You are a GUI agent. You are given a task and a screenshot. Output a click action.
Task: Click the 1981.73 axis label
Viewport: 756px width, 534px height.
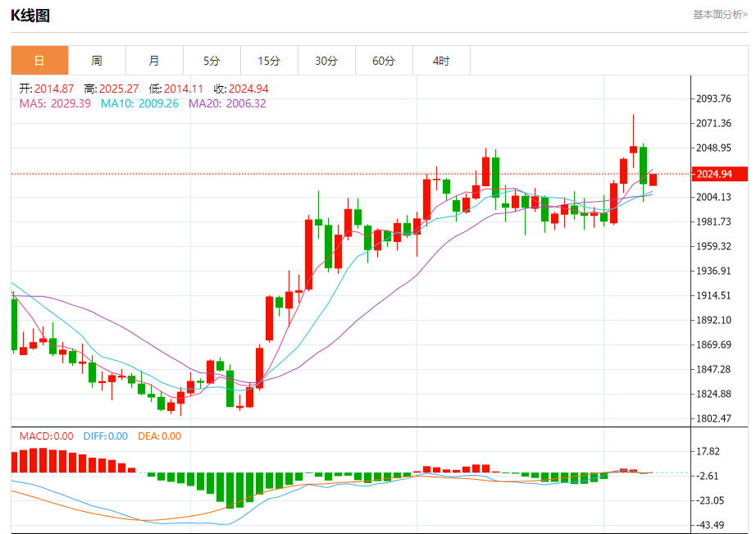coord(713,222)
